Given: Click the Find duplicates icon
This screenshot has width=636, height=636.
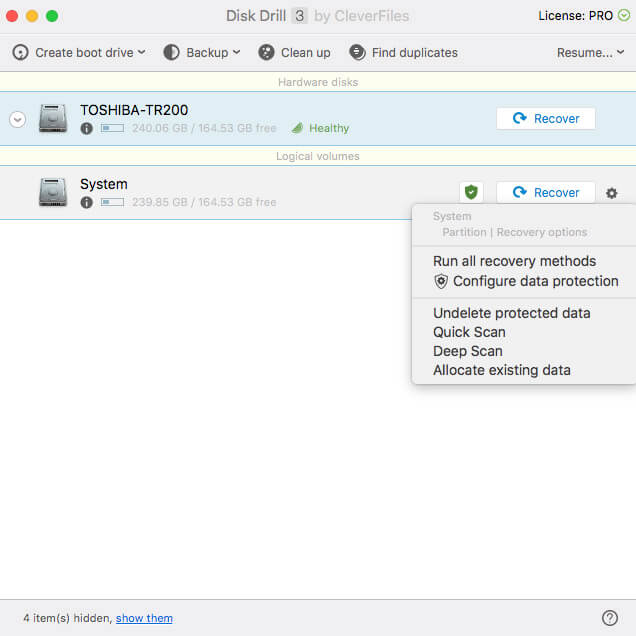Looking at the screenshot, I should pyautogui.click(x=357, y=52).
